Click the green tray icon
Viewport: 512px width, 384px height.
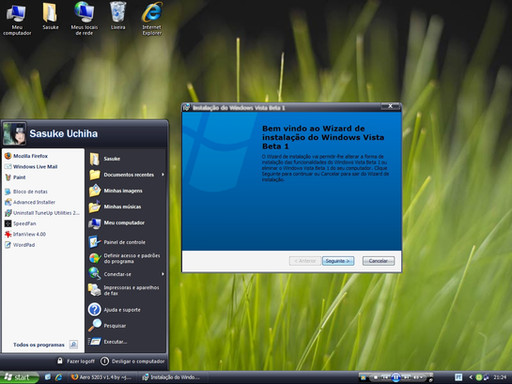(x=479, y=377)
